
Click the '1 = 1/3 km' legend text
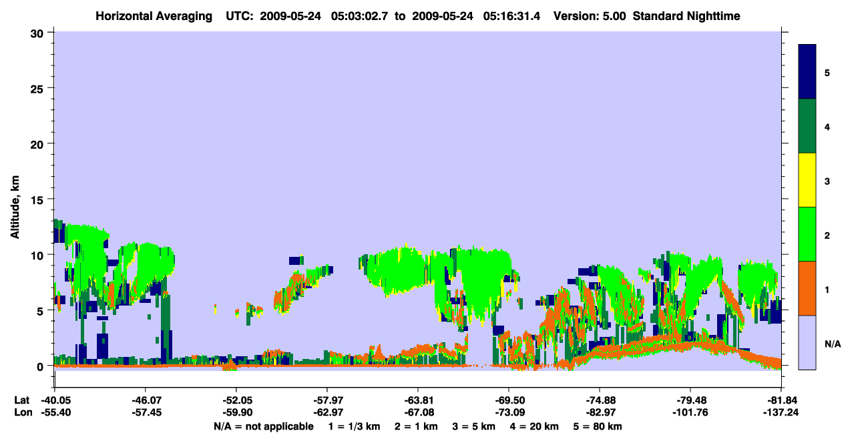click(x=356, y=426)
